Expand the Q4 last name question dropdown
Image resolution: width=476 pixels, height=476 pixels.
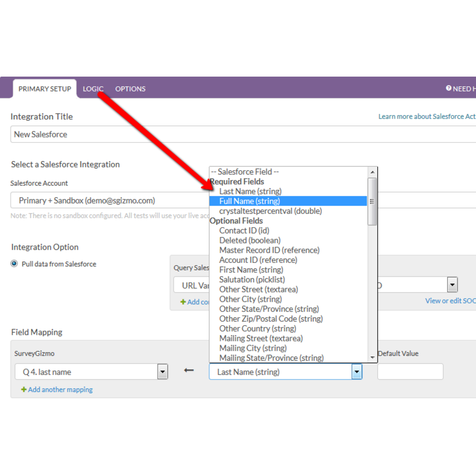(162, 372)
